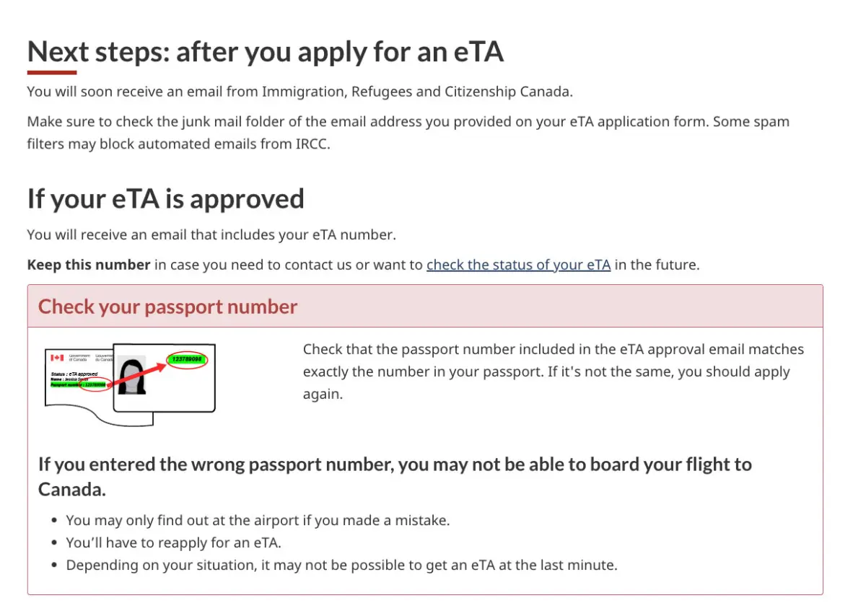Image resolution: width=866 pixels, height=616 pixels.
Task: Click the bullet about last-minute eTA
Action: point(341,565)
